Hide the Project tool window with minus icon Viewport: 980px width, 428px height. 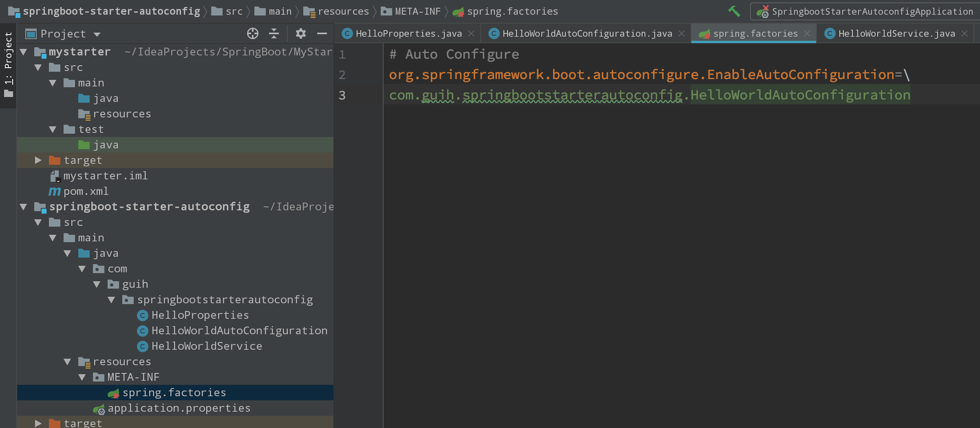tap(322, 33)
